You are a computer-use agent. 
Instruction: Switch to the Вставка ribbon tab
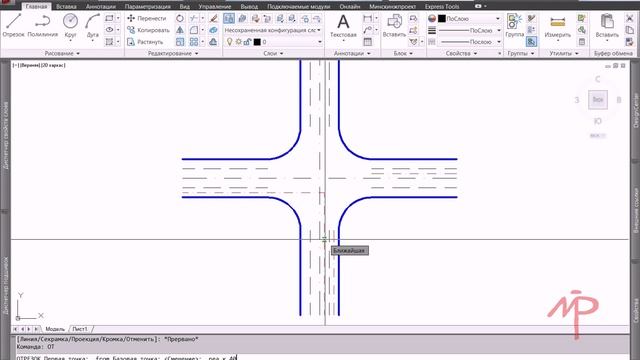coord(66,7)
